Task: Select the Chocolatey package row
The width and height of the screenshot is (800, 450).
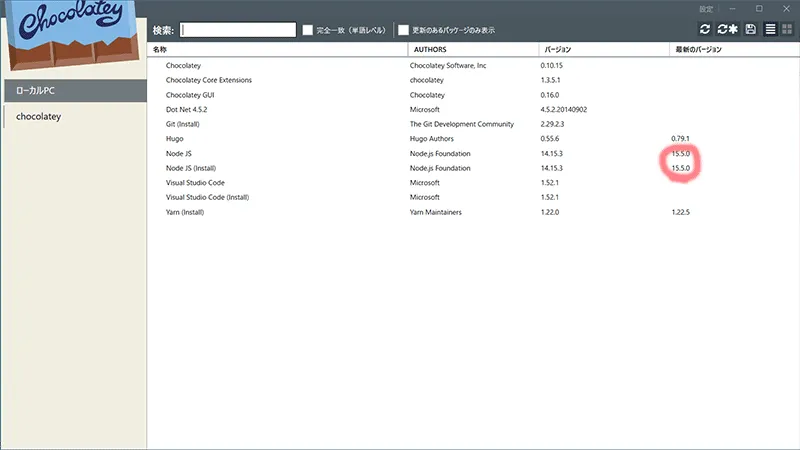Action: [x=473, y=65]
